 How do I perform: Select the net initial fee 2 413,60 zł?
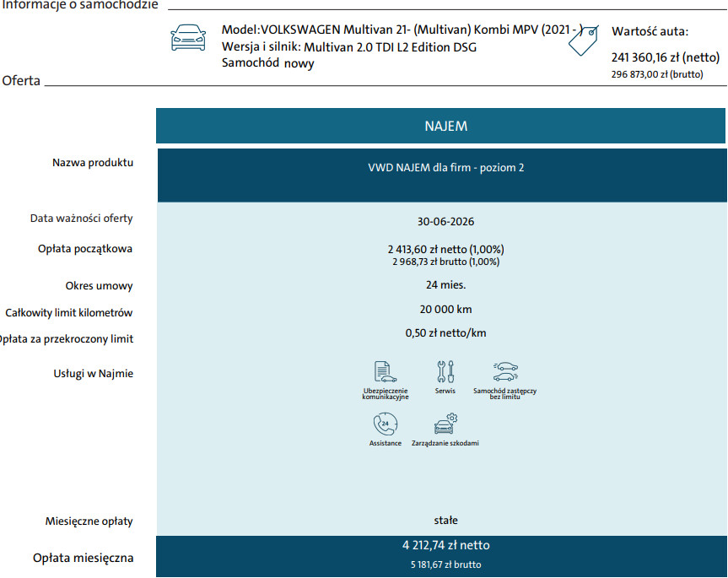(x=445, y=249)
